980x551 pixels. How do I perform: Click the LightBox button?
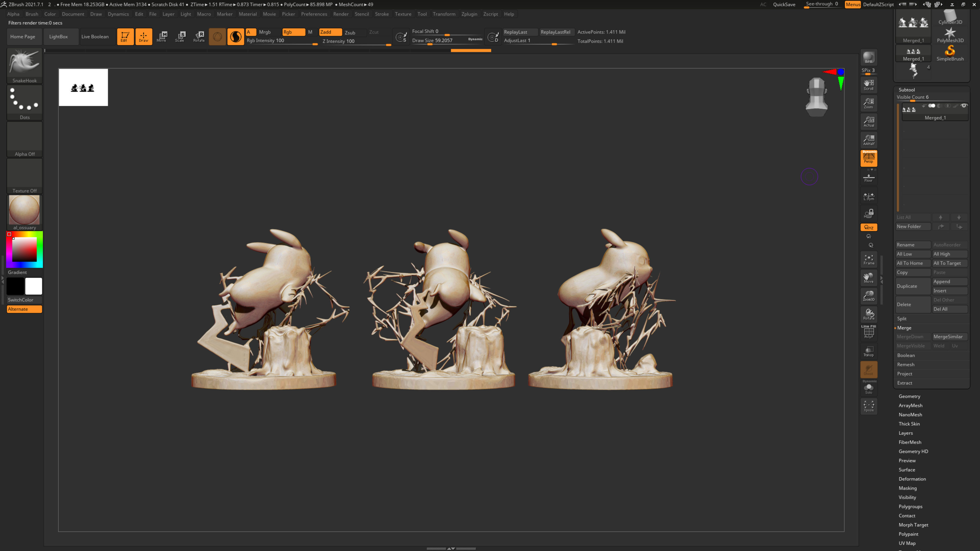61,36
